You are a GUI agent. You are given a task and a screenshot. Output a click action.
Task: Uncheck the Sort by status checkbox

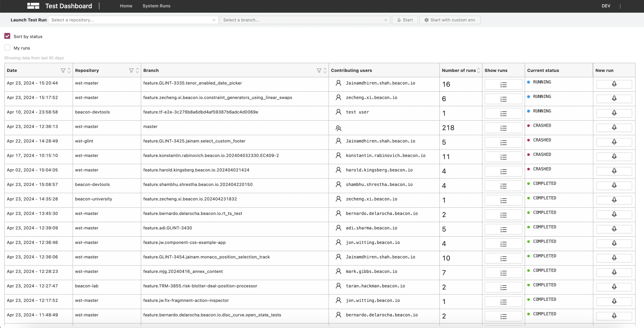point(7,36)
